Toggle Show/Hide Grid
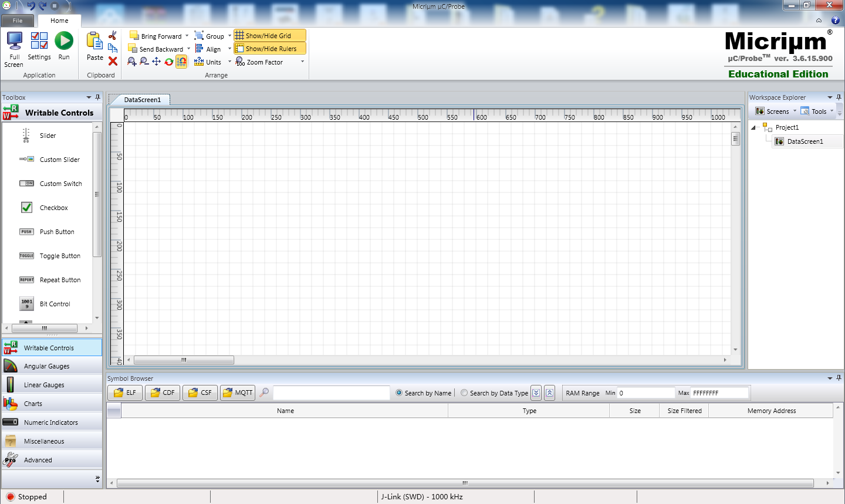845x504 pixels. (270, 36)
